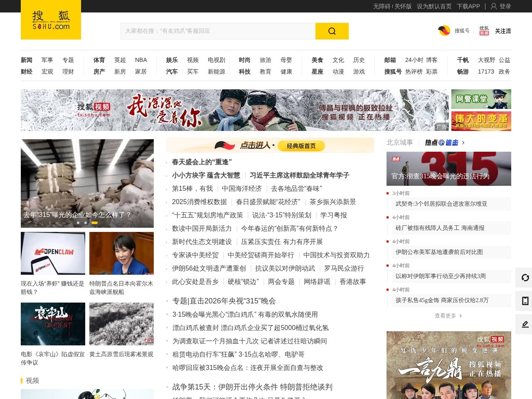
Task: Click the Sohu.com logo
Action: (51, 20)
